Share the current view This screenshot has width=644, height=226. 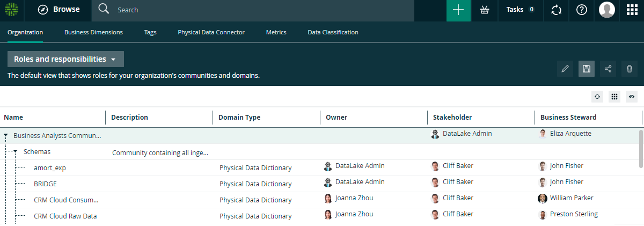[x=608, y=69]
